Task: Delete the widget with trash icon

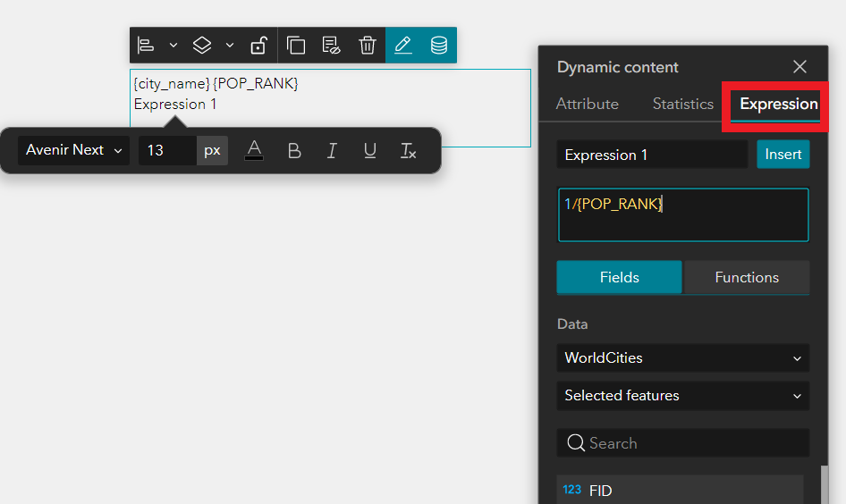Action: click(x=368, y=46)
